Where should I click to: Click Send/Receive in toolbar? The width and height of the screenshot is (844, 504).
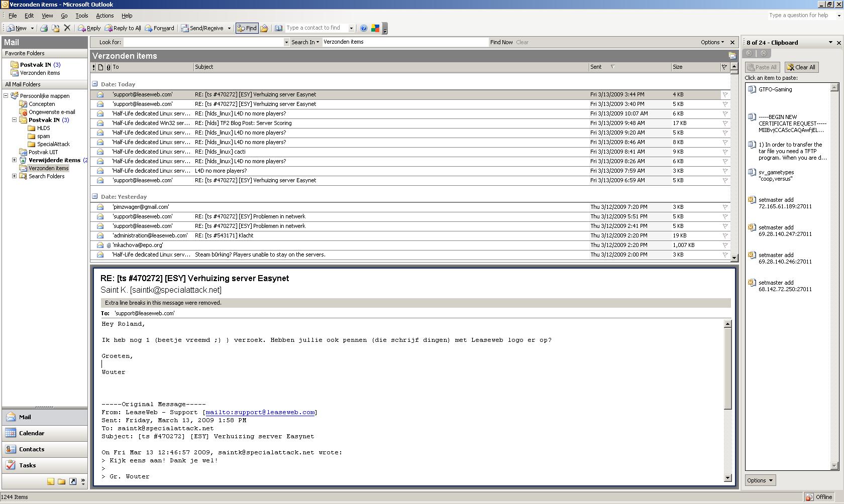tap(202, 28)
